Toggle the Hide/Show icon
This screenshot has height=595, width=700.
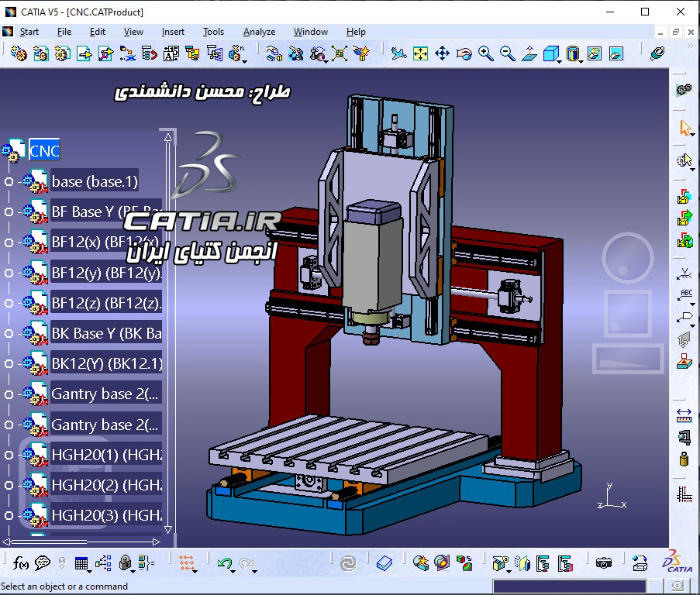point(595,53)
